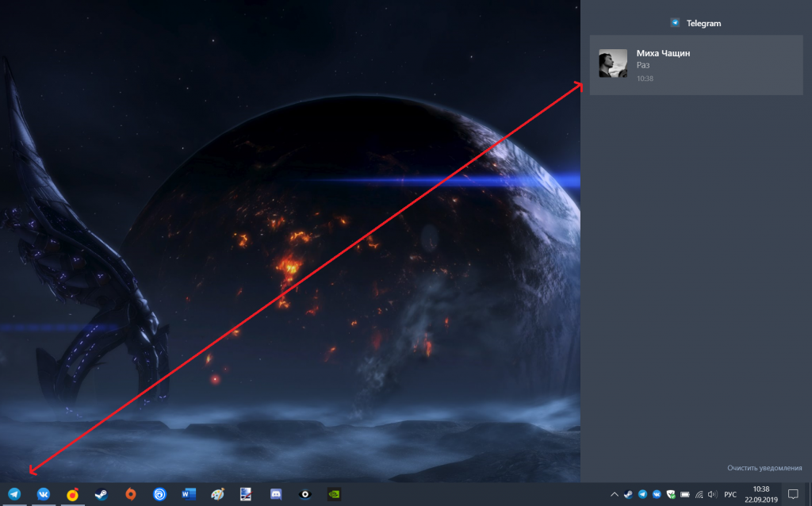Click the Telegram group header label
812x506 pixels.
(703, 23)
